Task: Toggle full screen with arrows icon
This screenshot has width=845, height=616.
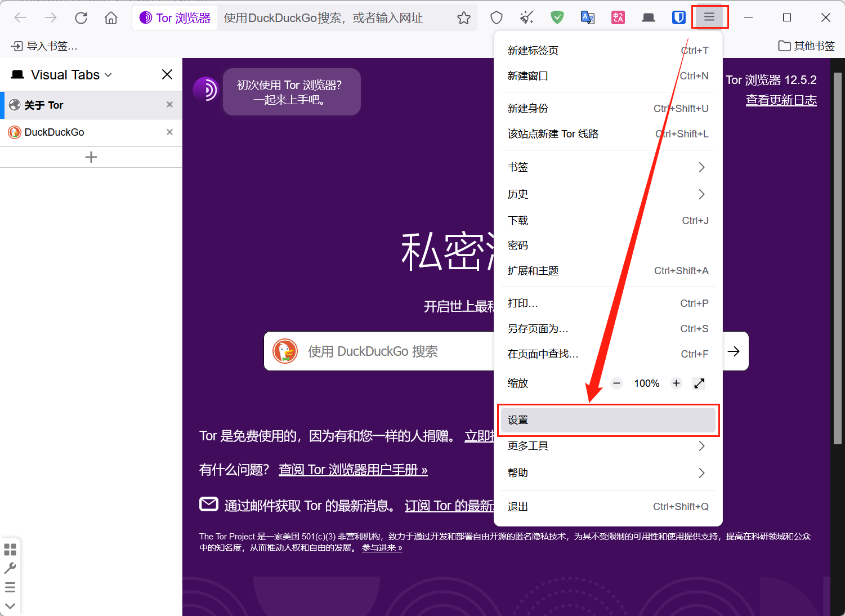Action: tap(699, 383)
